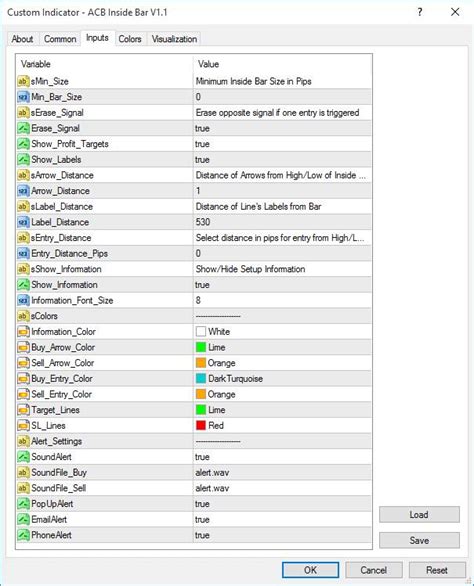
Task: Click the Reset button
Action: pos(437,570)
